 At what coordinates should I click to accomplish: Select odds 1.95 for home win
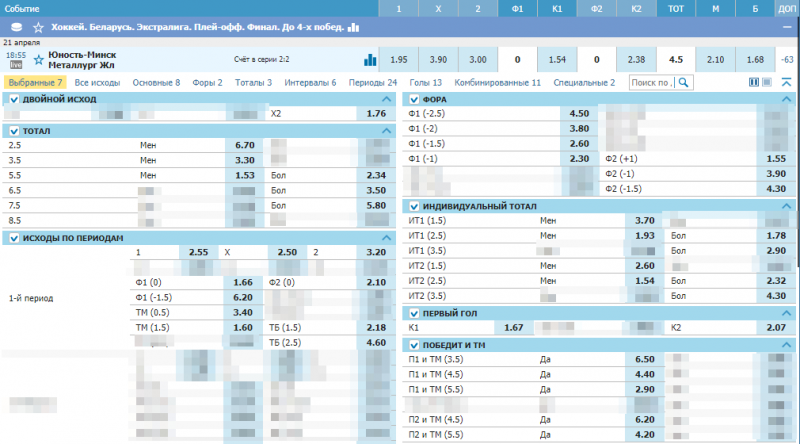399,60
